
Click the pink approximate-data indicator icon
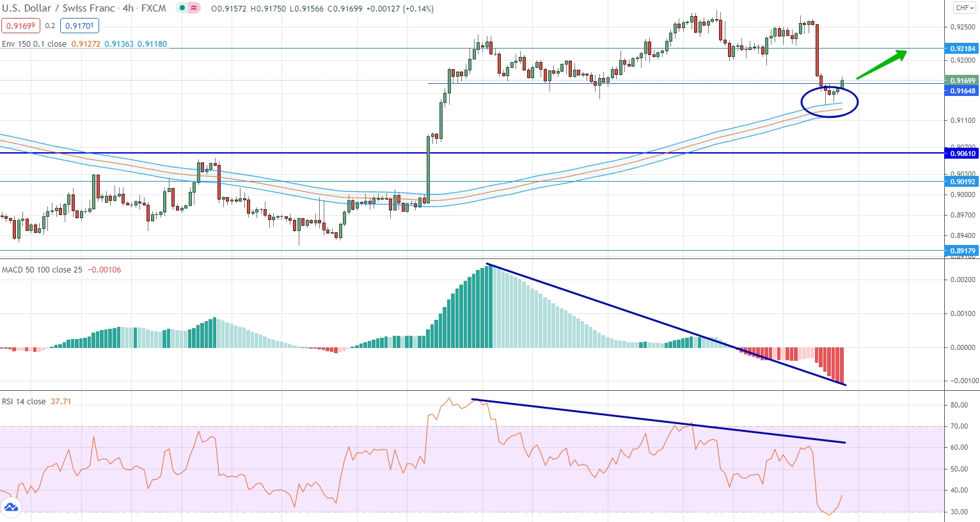(x=194, y=8)
